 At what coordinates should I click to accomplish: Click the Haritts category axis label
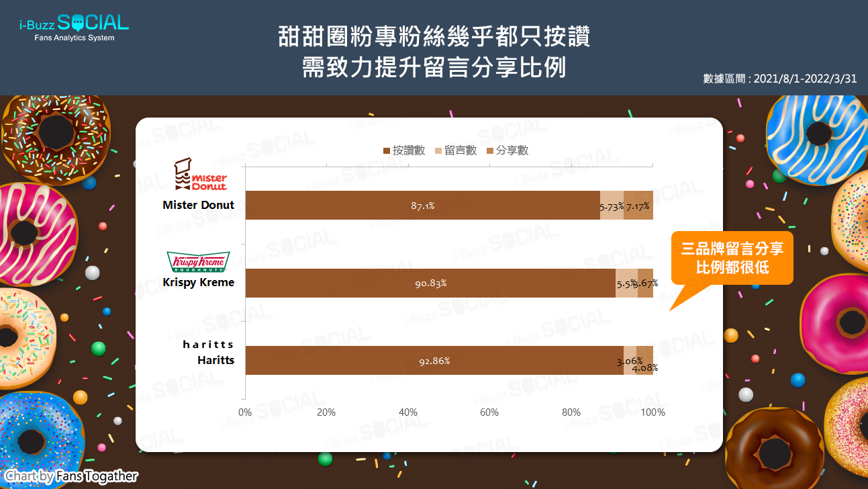[x=215, y=361]
